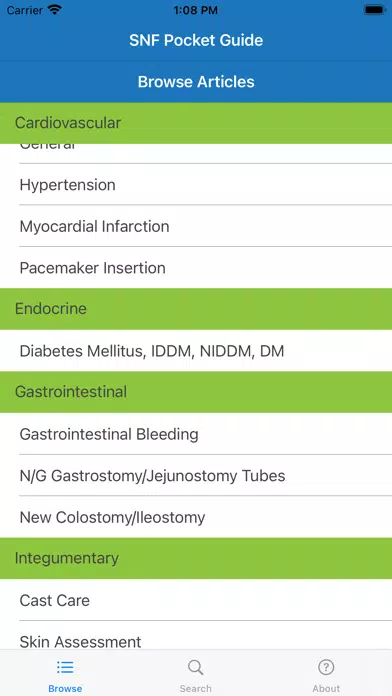Select Pacemaker Insertion entry
Viewport: 392px width, 696px height.
pos(196,268)
